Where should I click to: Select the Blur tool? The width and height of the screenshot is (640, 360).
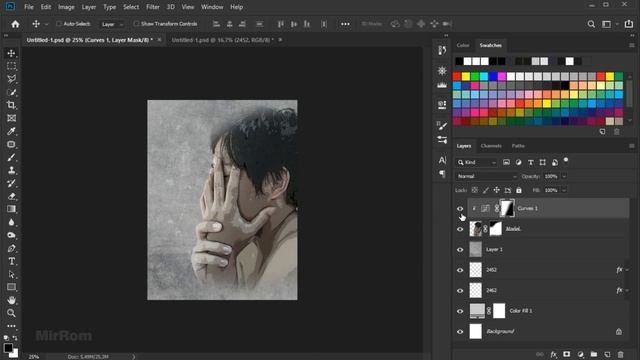click(x=11, y=222)
